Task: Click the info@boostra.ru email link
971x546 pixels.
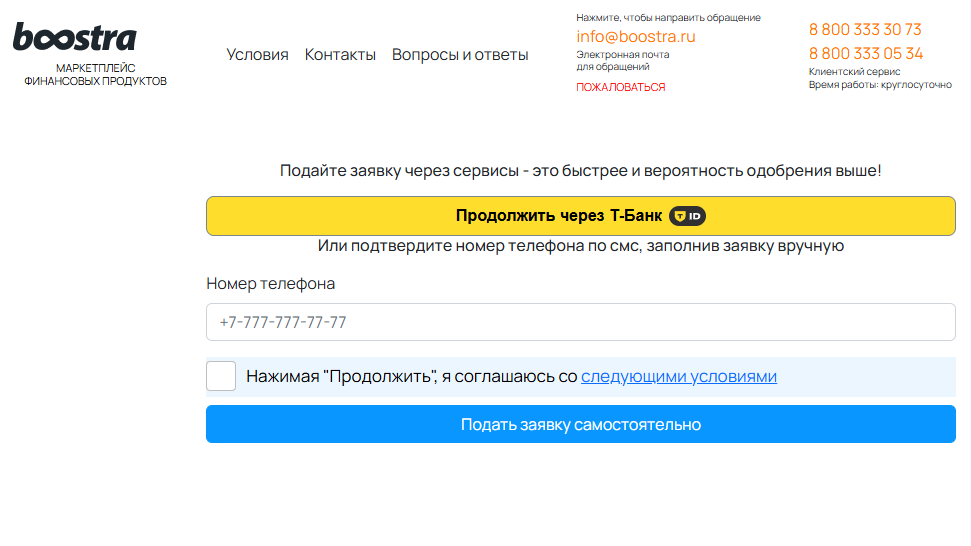Action: pyautogui.click(x=635, y=37)
